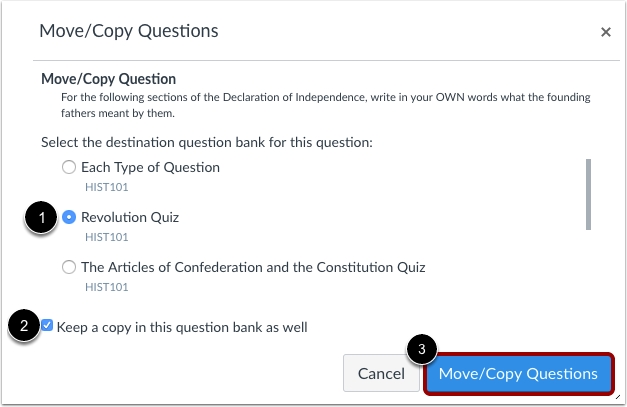Click the Keep a copy label text
This screenshot has width=627, height=407.
point(182,326)
